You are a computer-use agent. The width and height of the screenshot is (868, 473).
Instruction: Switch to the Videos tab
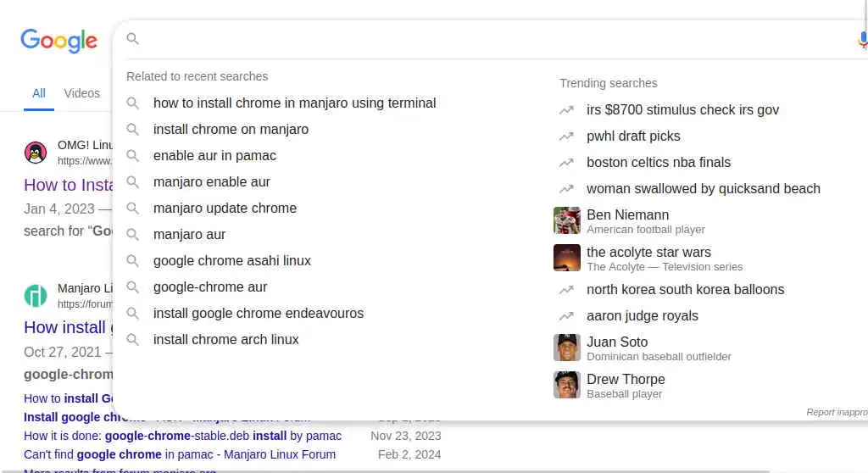(82, 93)
